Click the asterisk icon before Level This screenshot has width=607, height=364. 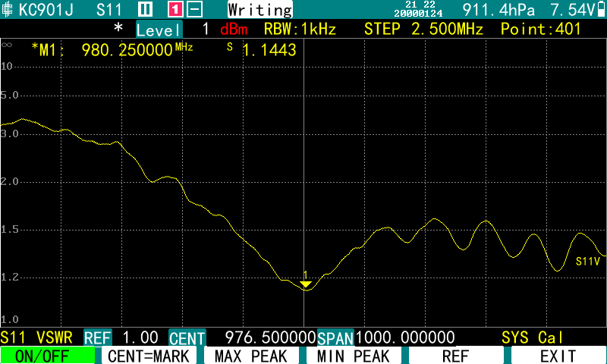[x=118, y=29]
